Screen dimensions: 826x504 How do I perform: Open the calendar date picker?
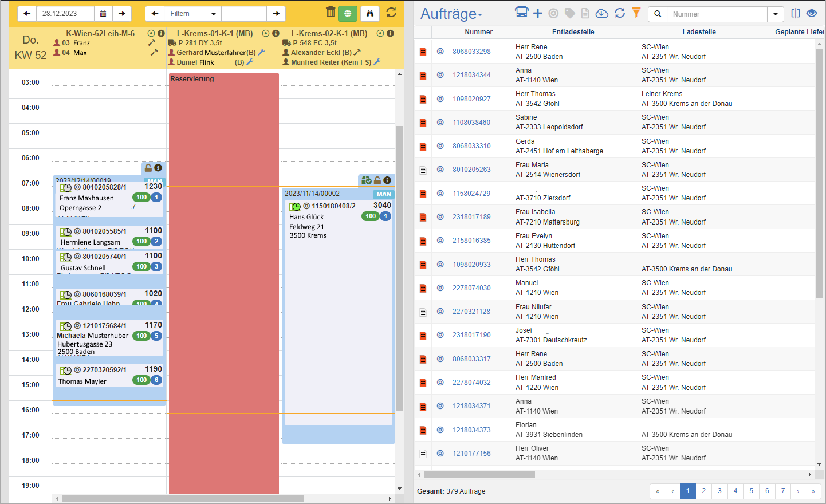103,13
